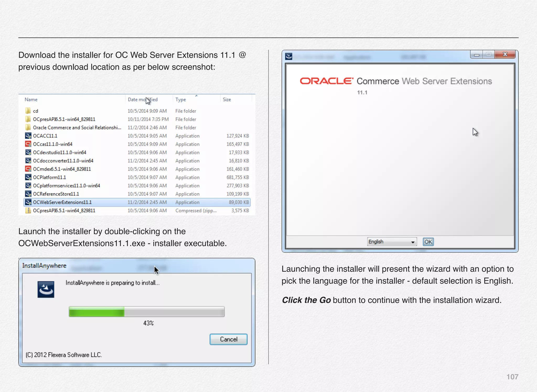This screenshot has height=392, width=537.
Task: Click the 127,924 KB size value
Action: pyautogui.click(x=238, y=136)
